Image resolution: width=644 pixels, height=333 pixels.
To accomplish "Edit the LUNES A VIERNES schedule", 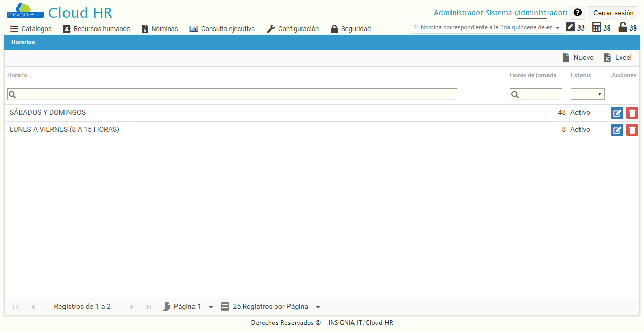I will [617, 129].
